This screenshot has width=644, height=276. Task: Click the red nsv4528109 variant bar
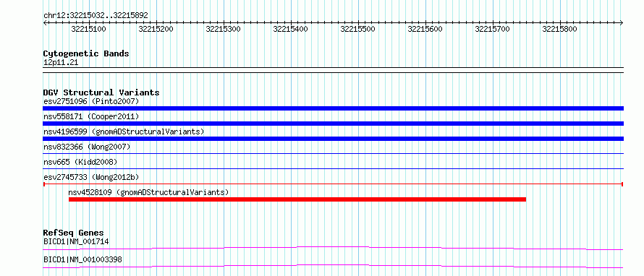tap(297, 199)
